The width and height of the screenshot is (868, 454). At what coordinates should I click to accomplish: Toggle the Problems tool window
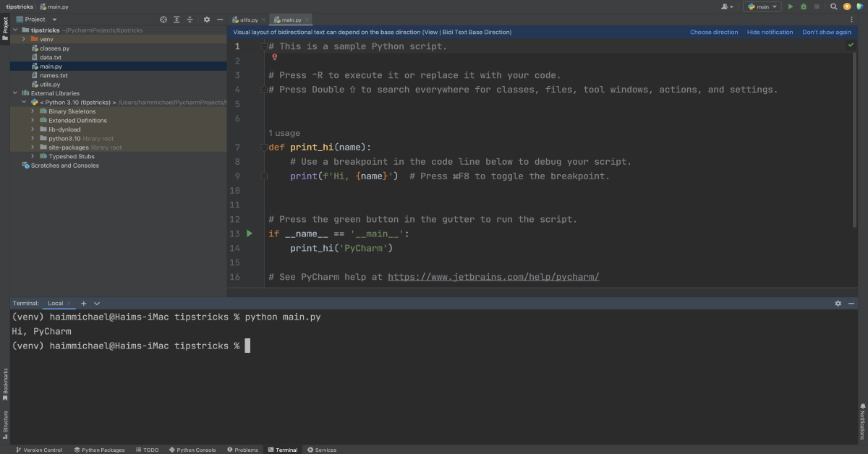(x=242, y=449)
